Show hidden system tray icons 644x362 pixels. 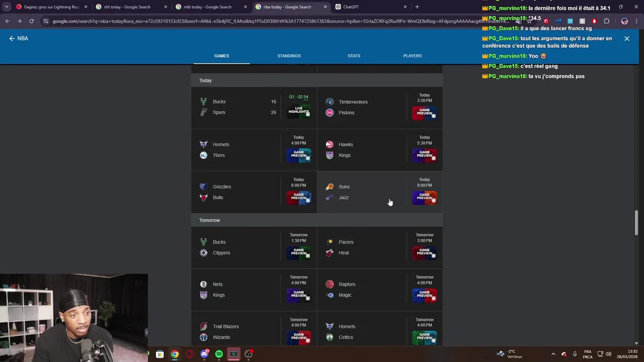pos(553,354)
